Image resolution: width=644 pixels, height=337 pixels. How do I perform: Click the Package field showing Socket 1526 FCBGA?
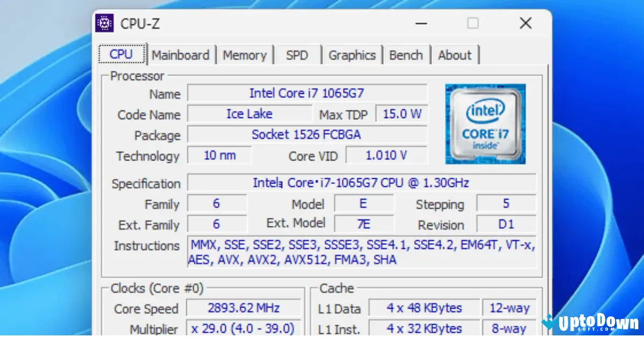point(307,134)
